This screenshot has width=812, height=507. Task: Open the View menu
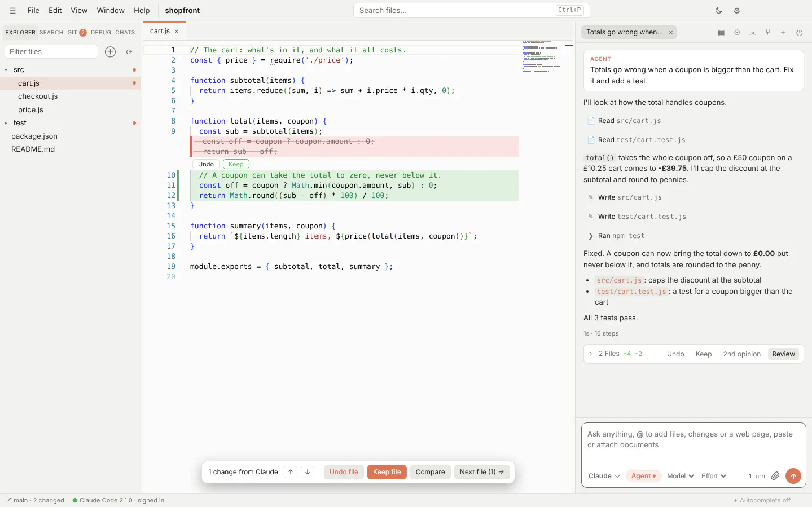point(79,10)
